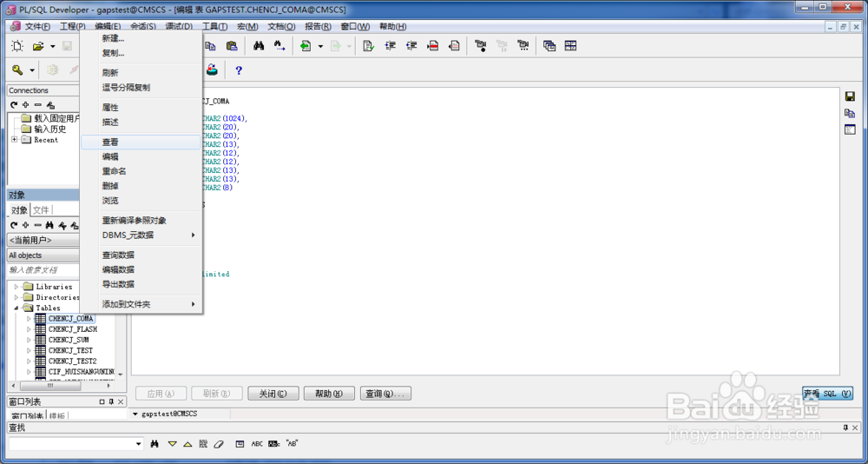Click the 输入搜索文档 search field
The height and width of the screenshot is (464, 868).
pos(43,270)
